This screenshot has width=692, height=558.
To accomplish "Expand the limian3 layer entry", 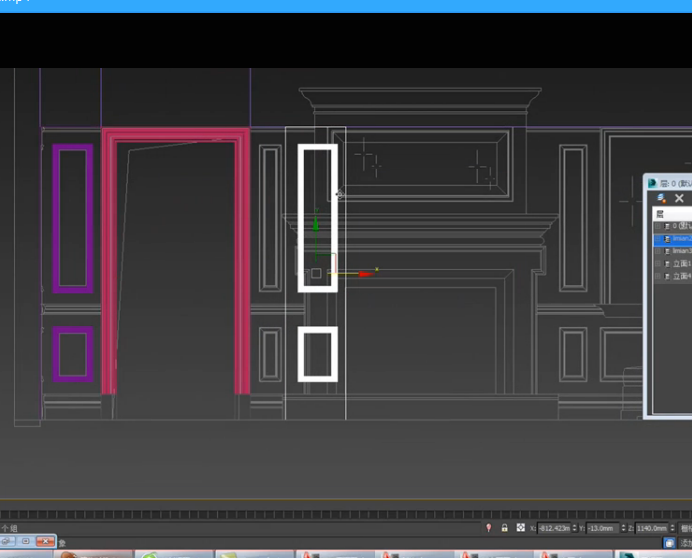I will tap(659, 251).
